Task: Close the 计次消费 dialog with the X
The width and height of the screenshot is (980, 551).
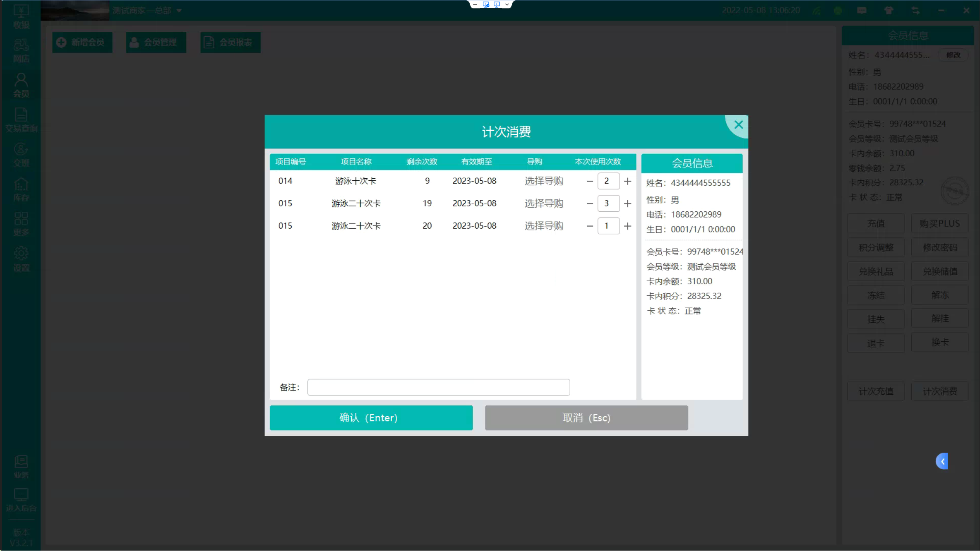Action: [738, 125]
